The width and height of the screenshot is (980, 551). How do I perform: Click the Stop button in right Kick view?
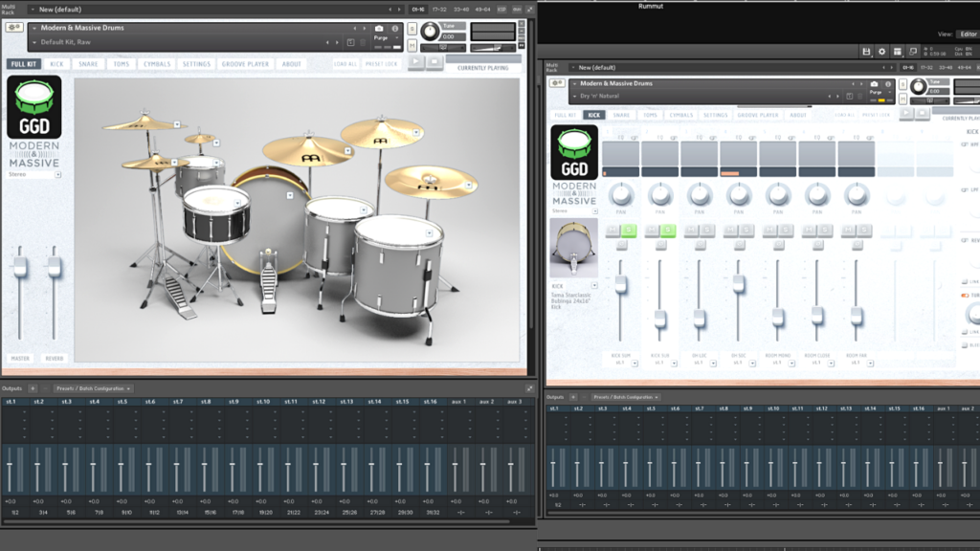pyautogui.click(x=922, y=113)
